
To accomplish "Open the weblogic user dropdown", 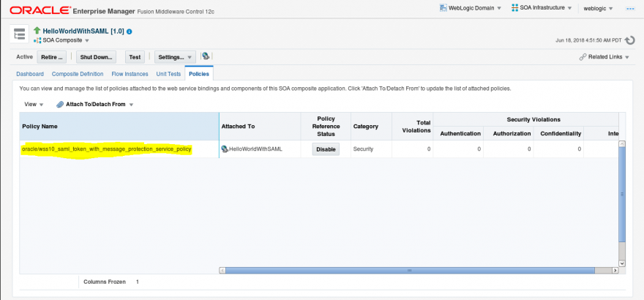I will coord(598,8).
